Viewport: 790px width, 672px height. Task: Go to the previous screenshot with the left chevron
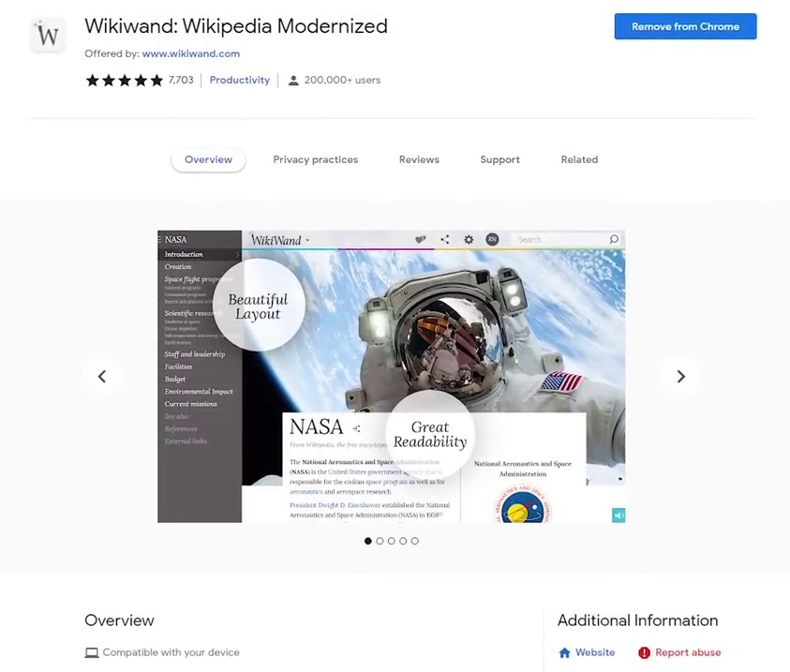point(102,376)
